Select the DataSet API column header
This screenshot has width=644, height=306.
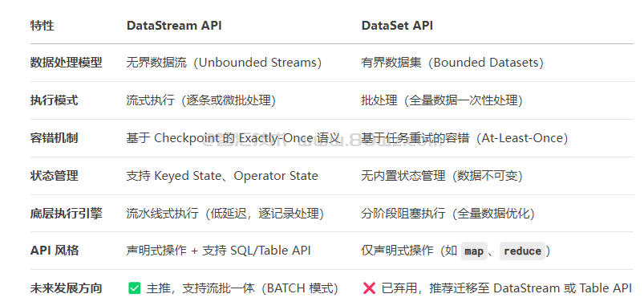pos(397,26)
